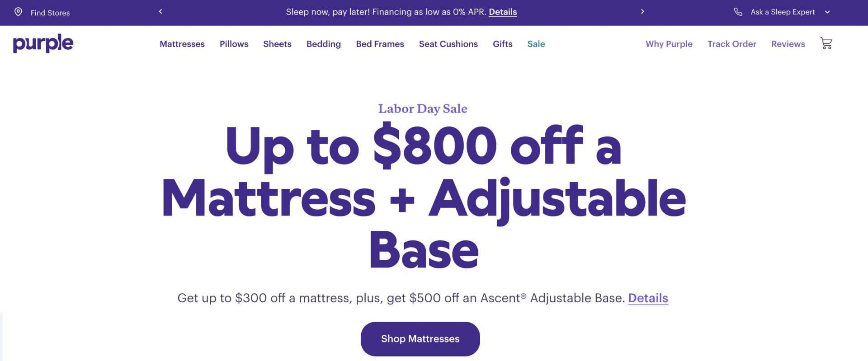Select Sheets in the navigation bar
The image size is (868, 361).
(277, 44)
